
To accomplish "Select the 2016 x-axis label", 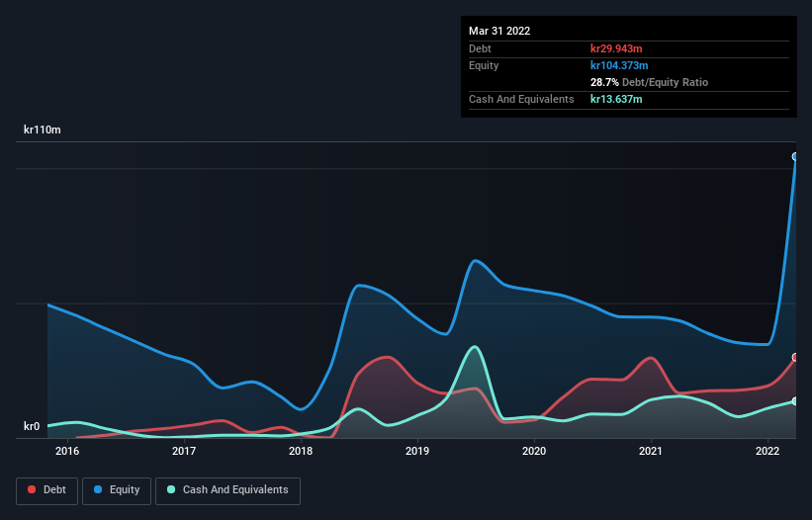I will (x=67, y=451).
